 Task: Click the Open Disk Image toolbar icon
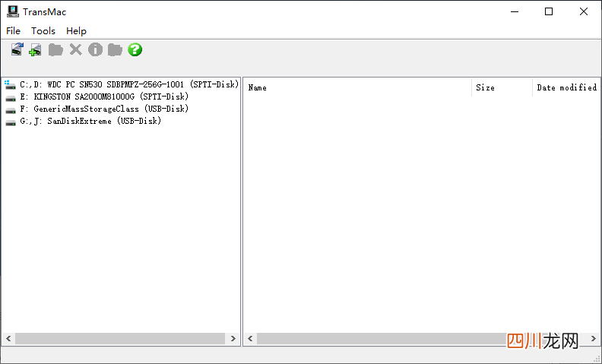[17, 49]
